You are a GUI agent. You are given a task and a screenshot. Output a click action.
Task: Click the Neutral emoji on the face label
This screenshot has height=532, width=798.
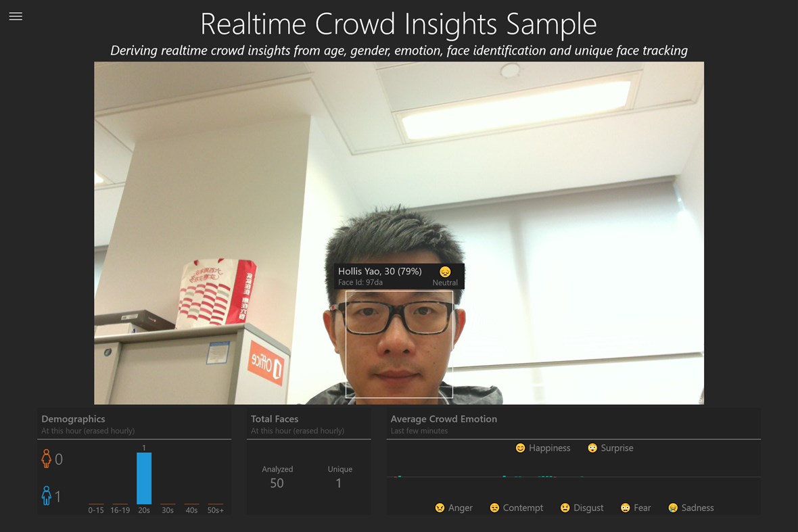[445, 271]
